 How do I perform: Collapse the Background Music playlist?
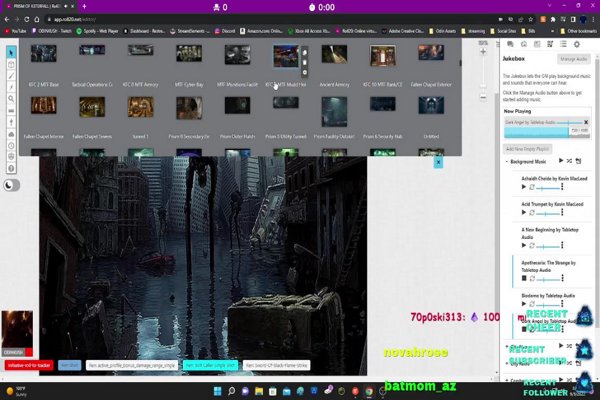click(507, 162)
